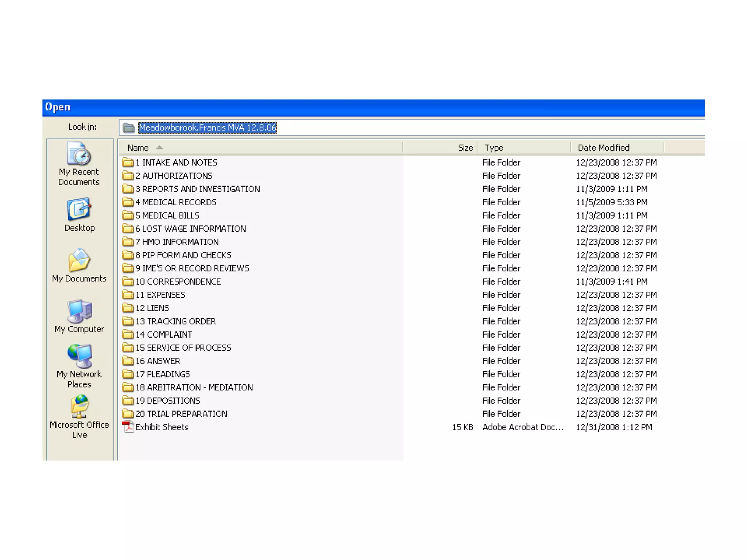Click the 4 MEDICAL RECORDS folder icon
747x560 pixels.
pyautogui.click(x=128, y=202)
